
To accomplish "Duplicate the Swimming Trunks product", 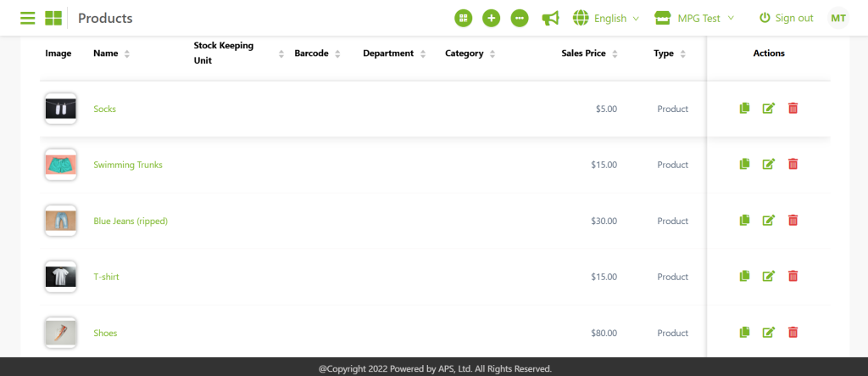I will pos(744,164).
